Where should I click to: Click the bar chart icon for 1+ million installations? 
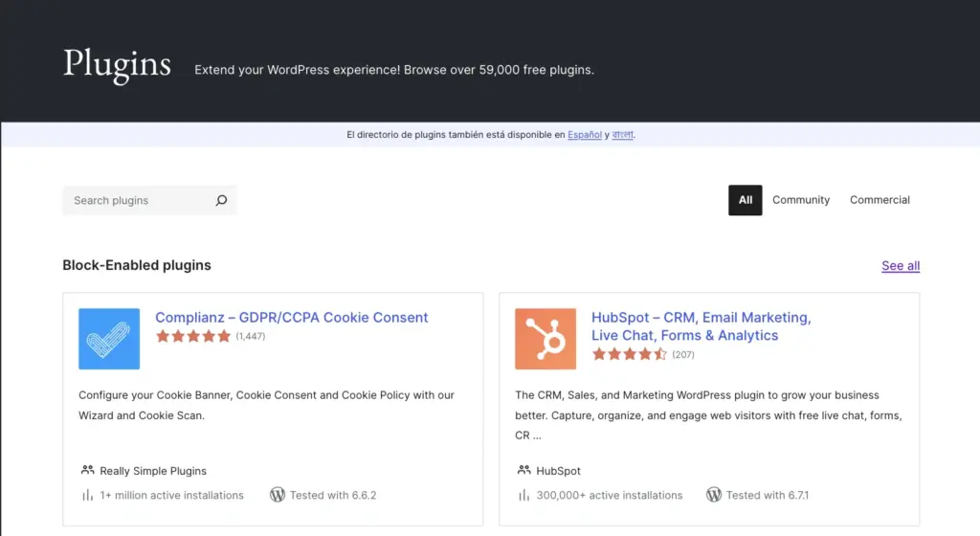point(87,496)
